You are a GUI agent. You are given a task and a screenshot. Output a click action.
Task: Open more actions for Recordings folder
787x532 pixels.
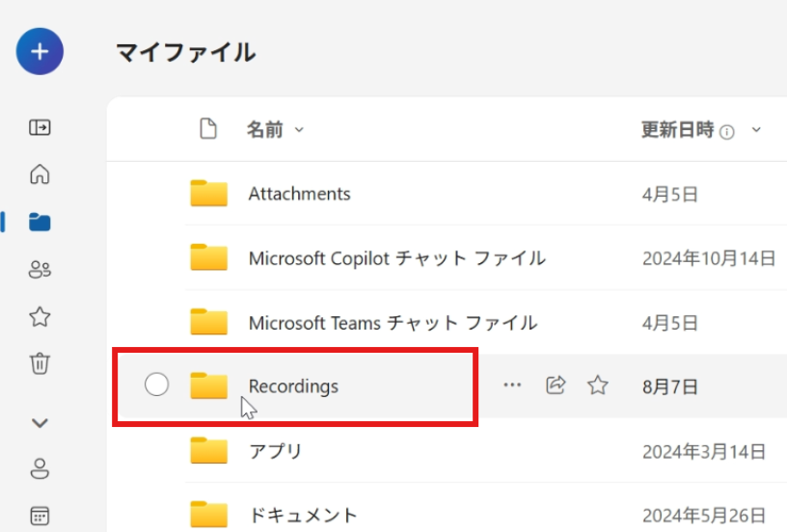click(512, 386)
